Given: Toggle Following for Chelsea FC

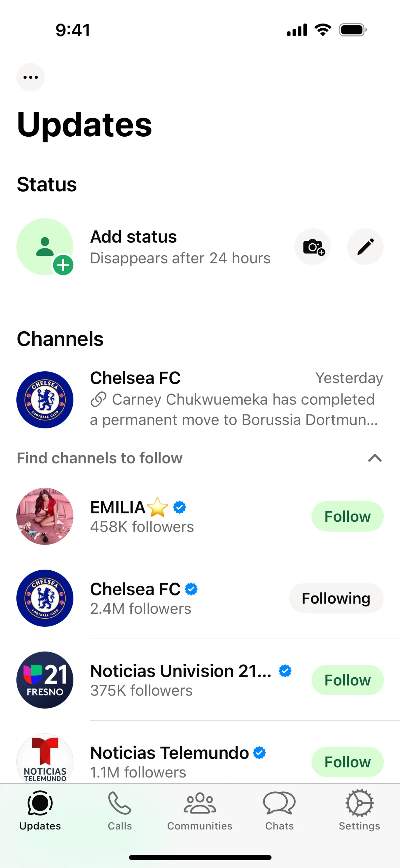Looking at the screenshot, I should (336, 598).
